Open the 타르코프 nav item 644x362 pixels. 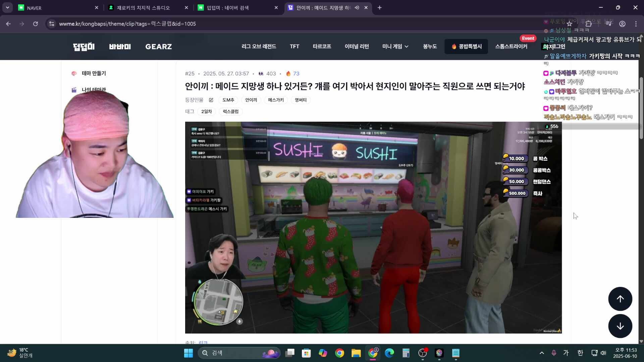(x=322, y=47)
